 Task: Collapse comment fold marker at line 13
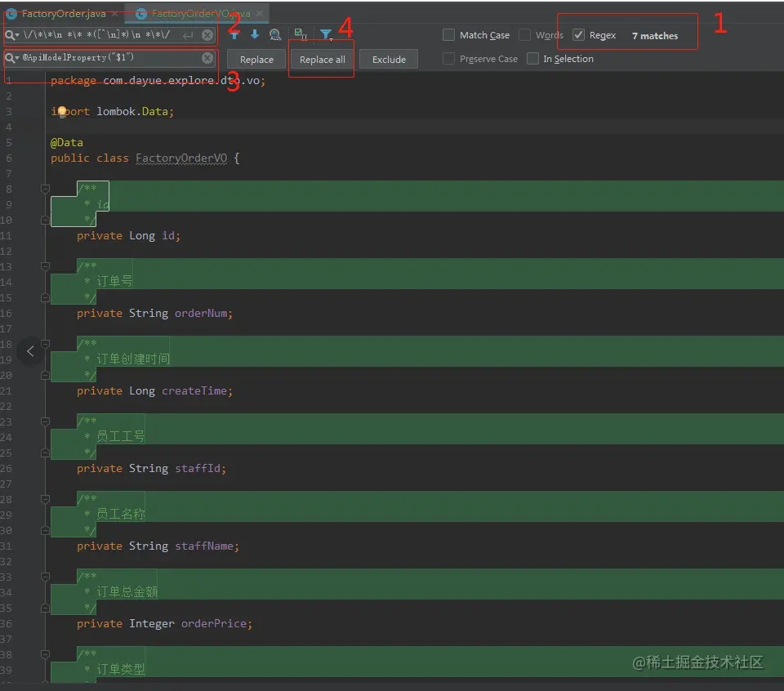point(45,266)
